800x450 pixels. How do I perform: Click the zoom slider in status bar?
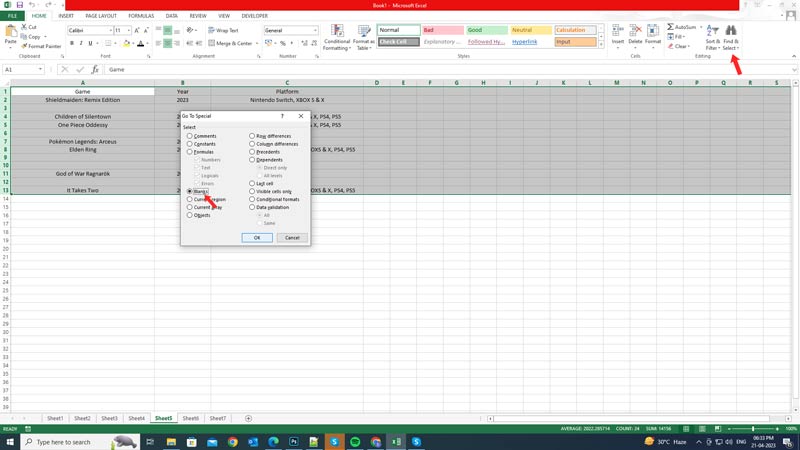(x=753, y=429)
